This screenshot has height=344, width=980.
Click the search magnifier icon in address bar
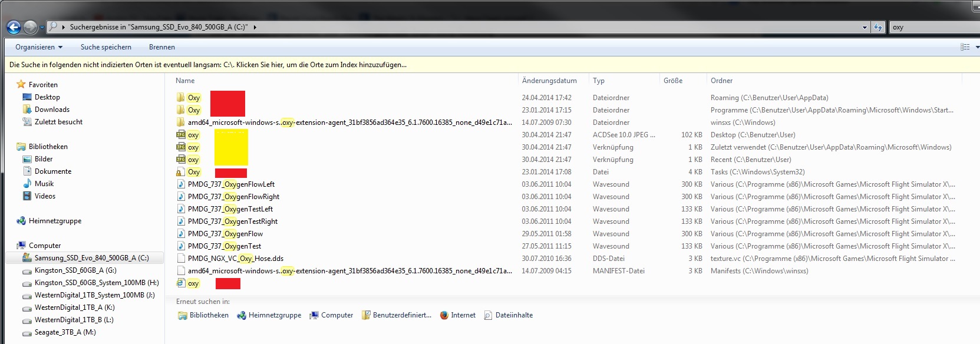[x=53, y=27]
